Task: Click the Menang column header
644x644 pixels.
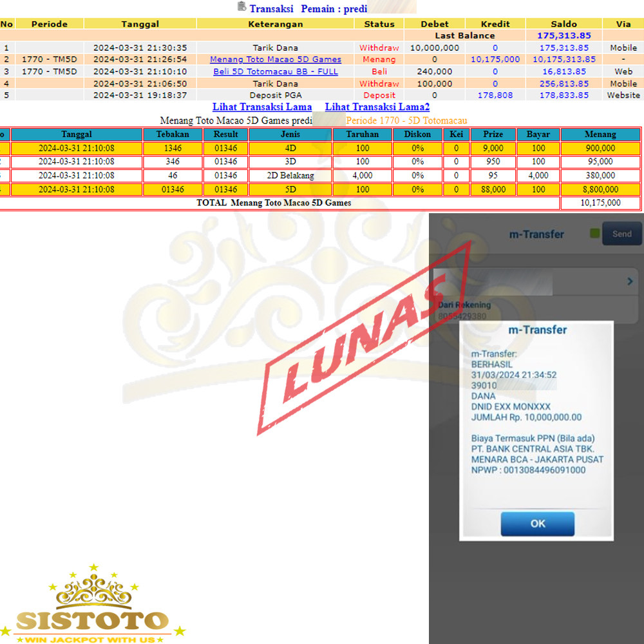Action: click(600, 134)
